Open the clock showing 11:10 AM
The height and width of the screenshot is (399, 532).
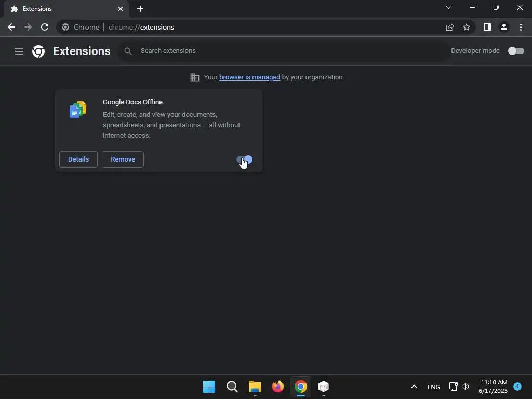494,387
